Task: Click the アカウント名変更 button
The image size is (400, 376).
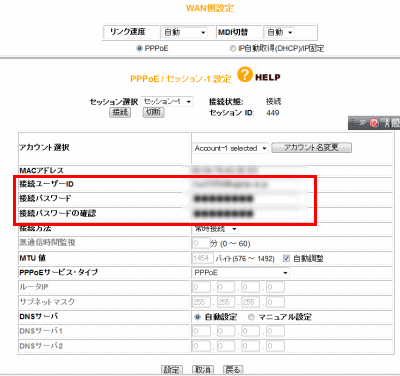Action: coord(311,148)
